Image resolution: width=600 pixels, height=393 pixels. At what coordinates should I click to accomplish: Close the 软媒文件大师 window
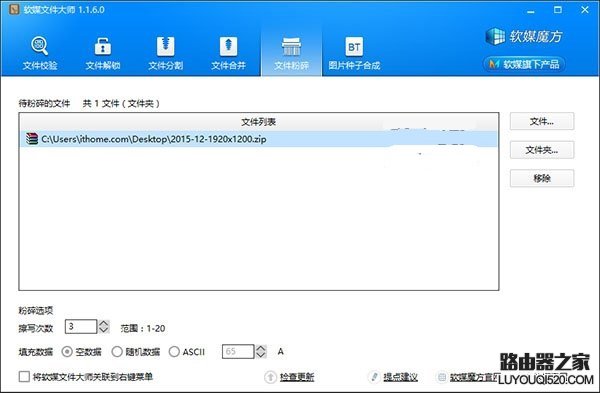tap(585, 10)
